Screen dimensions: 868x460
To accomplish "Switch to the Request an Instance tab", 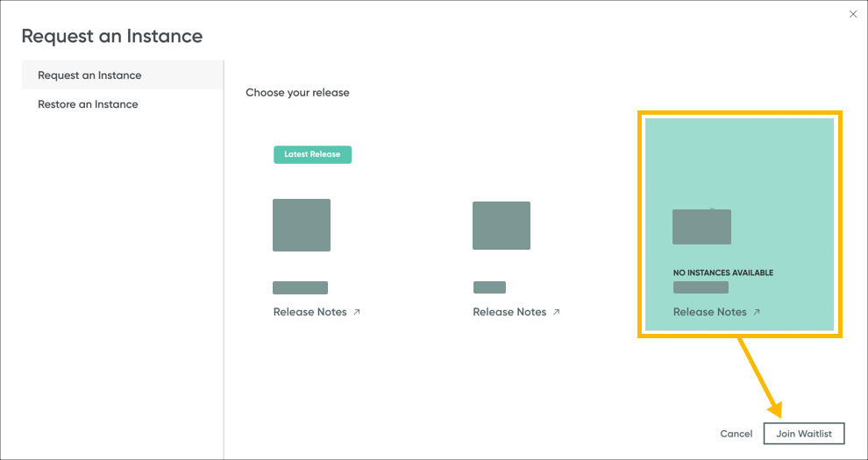I will pyautogui.click(x=89, y=75).
